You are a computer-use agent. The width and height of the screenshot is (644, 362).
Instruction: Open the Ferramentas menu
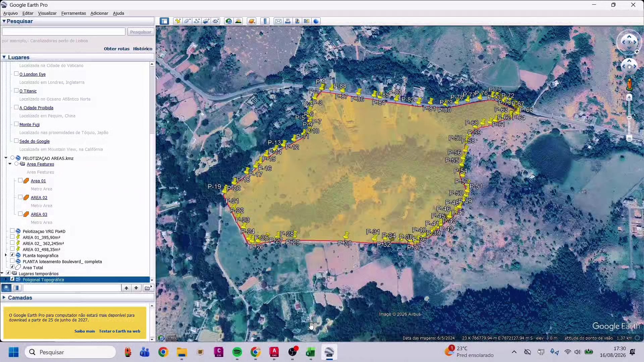pos(73,13)
